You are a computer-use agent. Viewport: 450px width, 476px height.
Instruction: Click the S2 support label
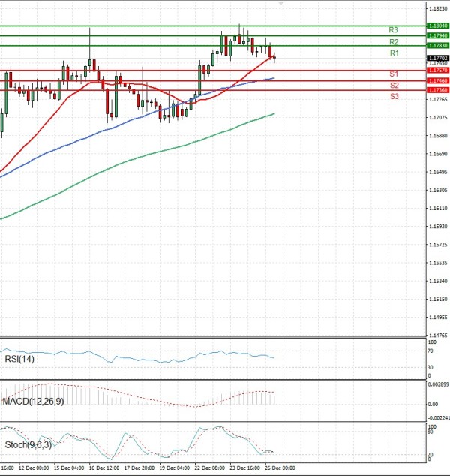pyautogui.click(x=393, y=86)
